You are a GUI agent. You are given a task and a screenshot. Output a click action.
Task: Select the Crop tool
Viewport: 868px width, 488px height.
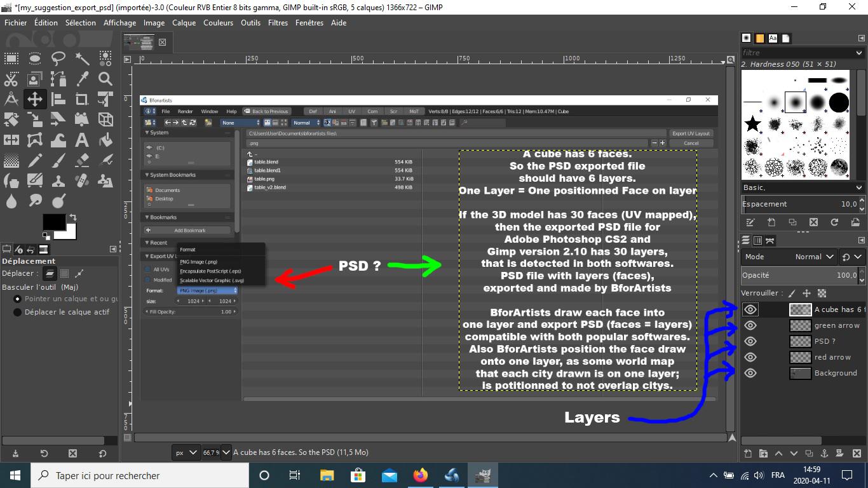(x=82, y=99)
